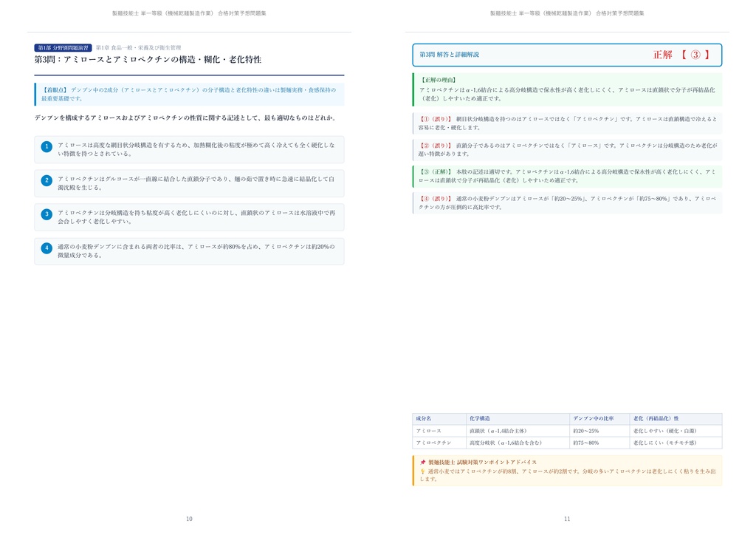Viewport: 756px width, 535px height.
Task: Click the '第3問 解答と詳細解説' title
Action: click(x=449, y=55)
